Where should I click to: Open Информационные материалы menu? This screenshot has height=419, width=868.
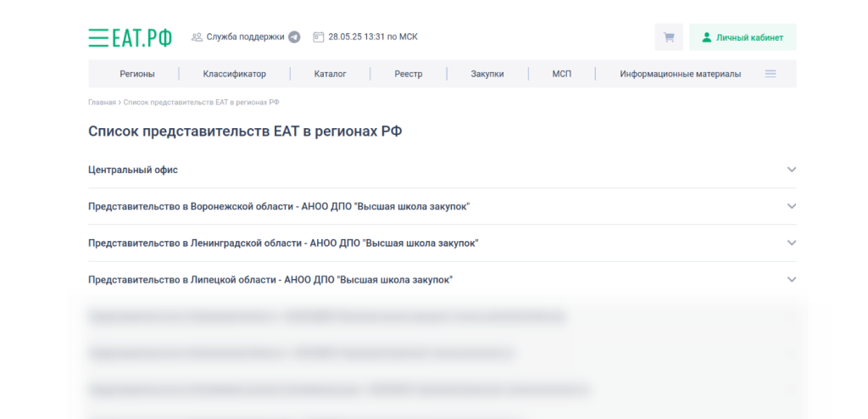(x=680, y=74)
